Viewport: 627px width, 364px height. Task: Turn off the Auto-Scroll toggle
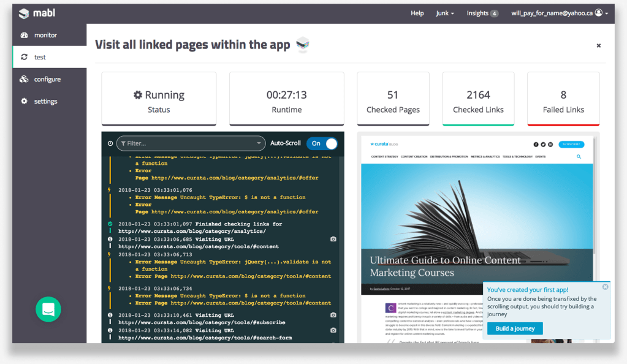click(322, 143)
